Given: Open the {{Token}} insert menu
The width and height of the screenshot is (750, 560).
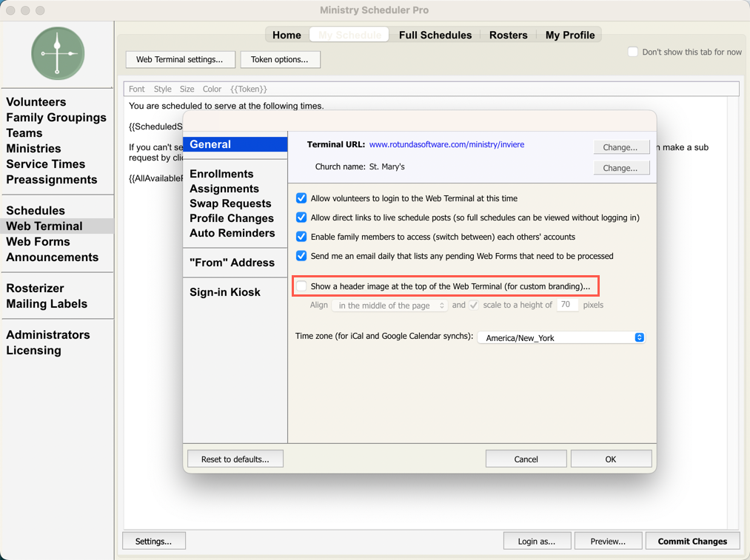Looking at the screenshot, I should click(249, 89).
